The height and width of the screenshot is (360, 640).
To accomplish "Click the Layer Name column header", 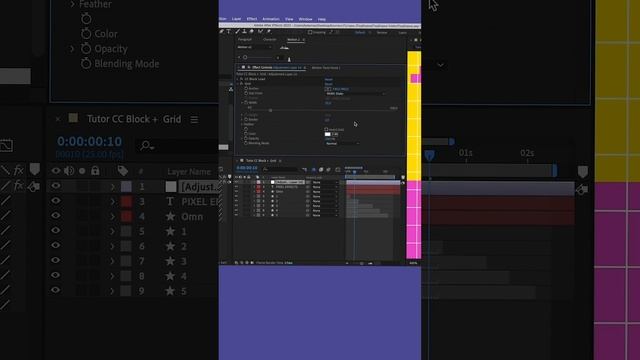I will click(x=189, y=171).
